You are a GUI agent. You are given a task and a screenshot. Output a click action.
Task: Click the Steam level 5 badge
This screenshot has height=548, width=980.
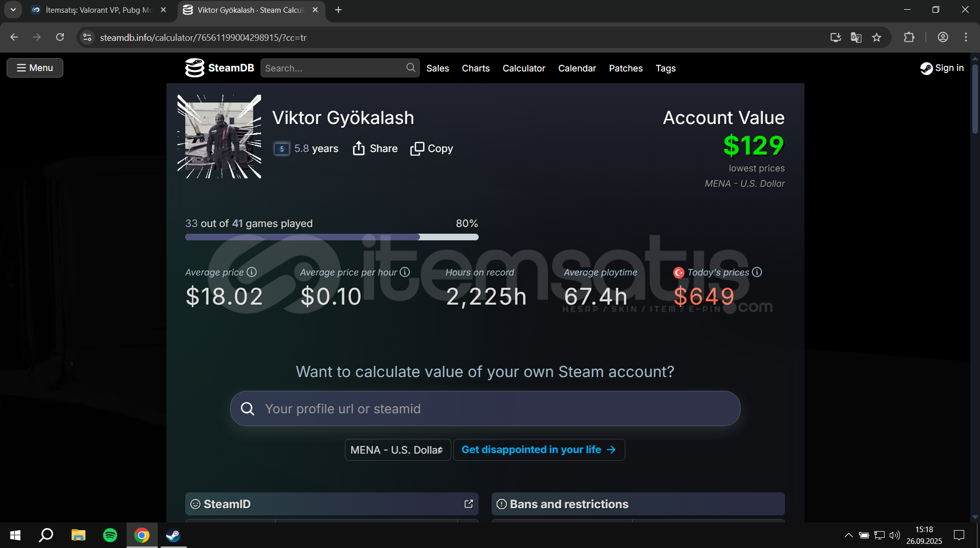(282, 148)
